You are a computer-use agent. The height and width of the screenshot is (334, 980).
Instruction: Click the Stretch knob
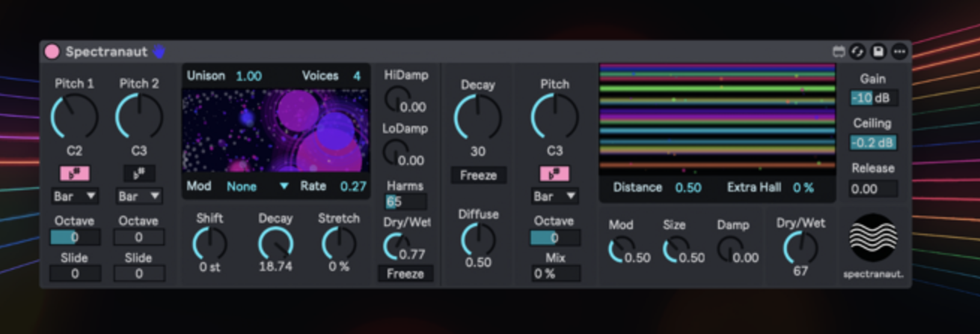tap(339, 244)
